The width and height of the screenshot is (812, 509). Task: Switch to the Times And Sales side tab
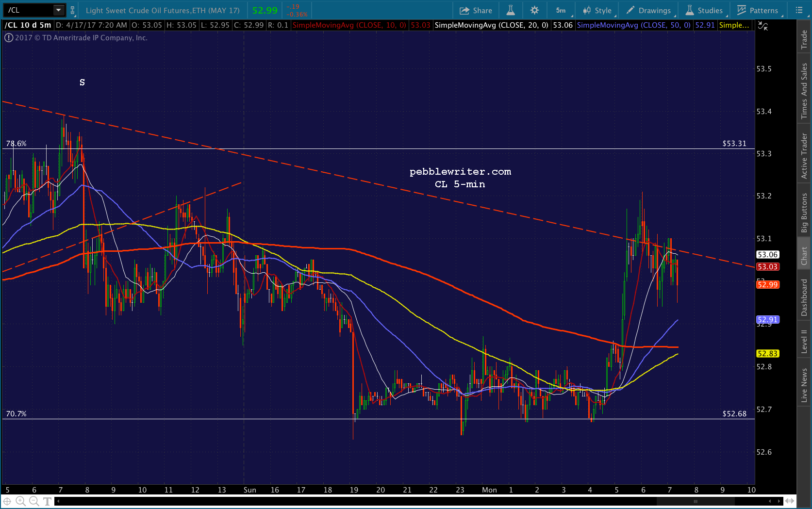coord(804,91)
